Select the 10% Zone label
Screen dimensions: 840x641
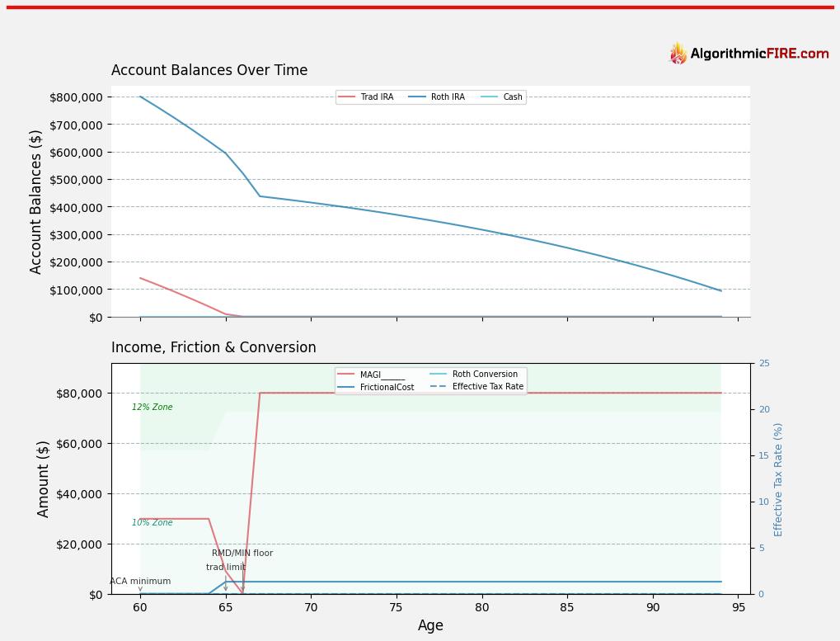click(153, 523)
